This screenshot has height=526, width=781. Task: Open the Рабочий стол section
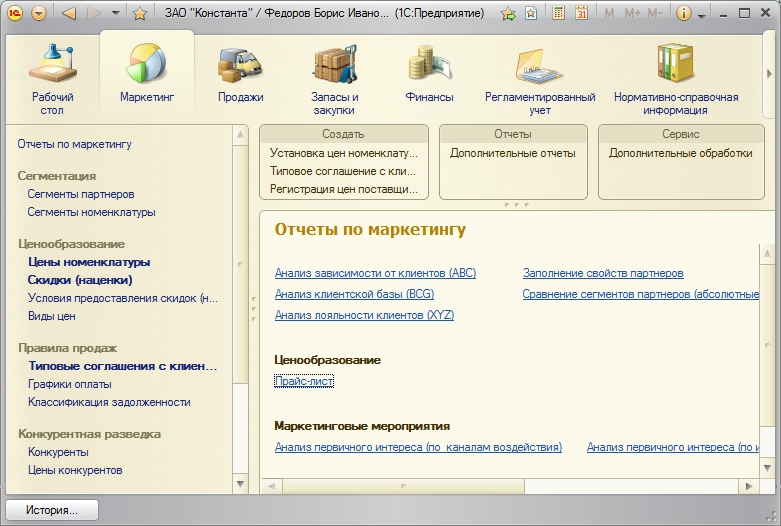click(52, 79)
